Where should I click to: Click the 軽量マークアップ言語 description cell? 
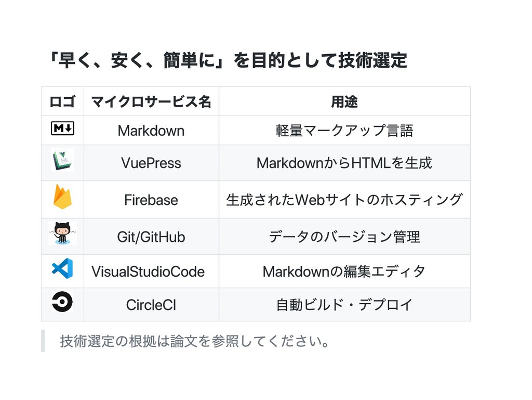(x=345, y=131)
